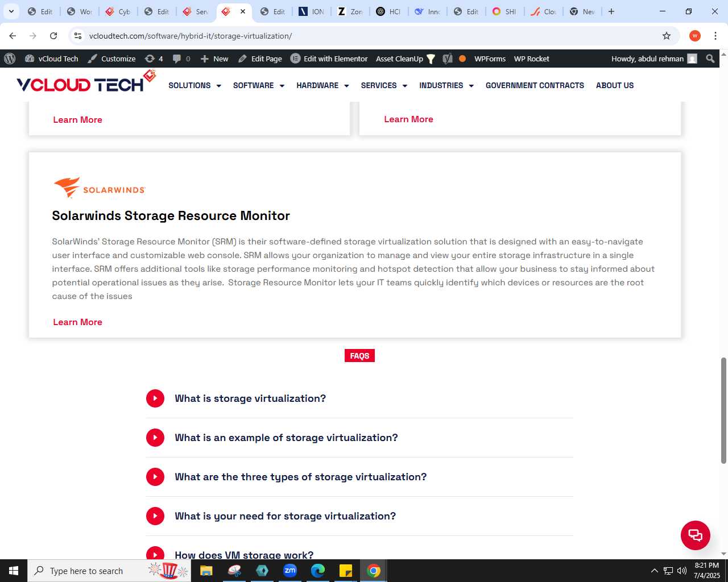Switch to the HCI browser tab

pyautogui.click(x=389, y=11)
